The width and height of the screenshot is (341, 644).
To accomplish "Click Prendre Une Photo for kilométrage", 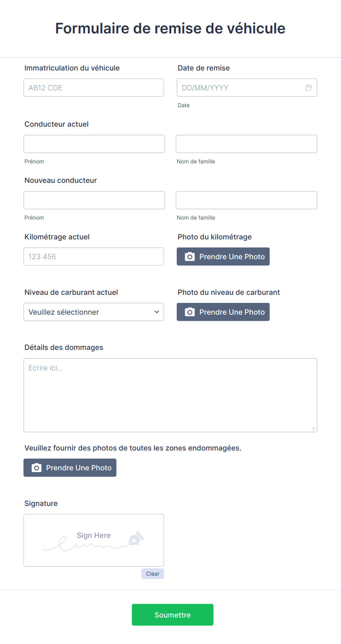I will point(223,257).
